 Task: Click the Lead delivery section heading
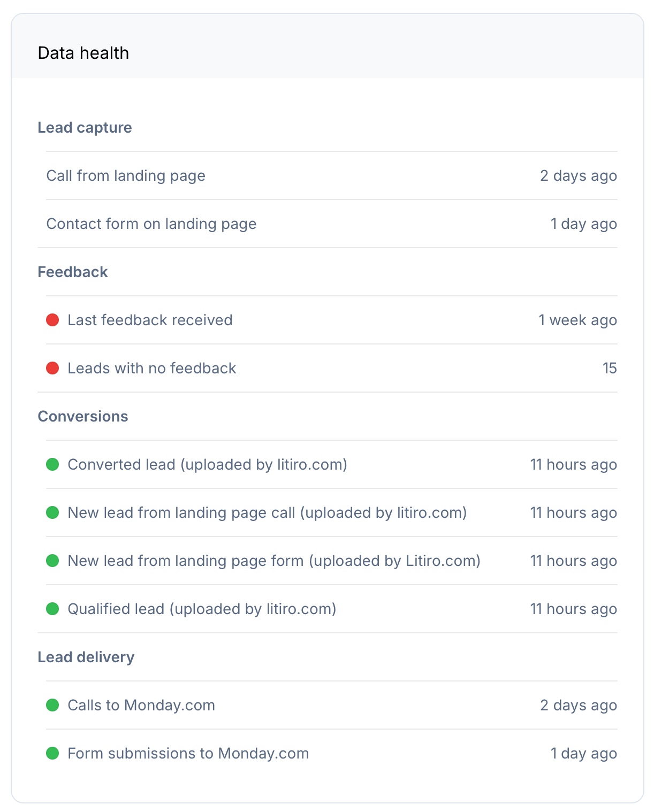(86, 657)
